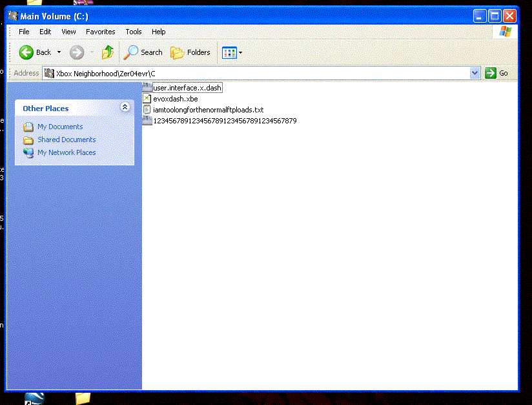Close the Main Volume (C:) window
Image resolution: width=532 pixels, height=405 pixels.
pos(509,16)
